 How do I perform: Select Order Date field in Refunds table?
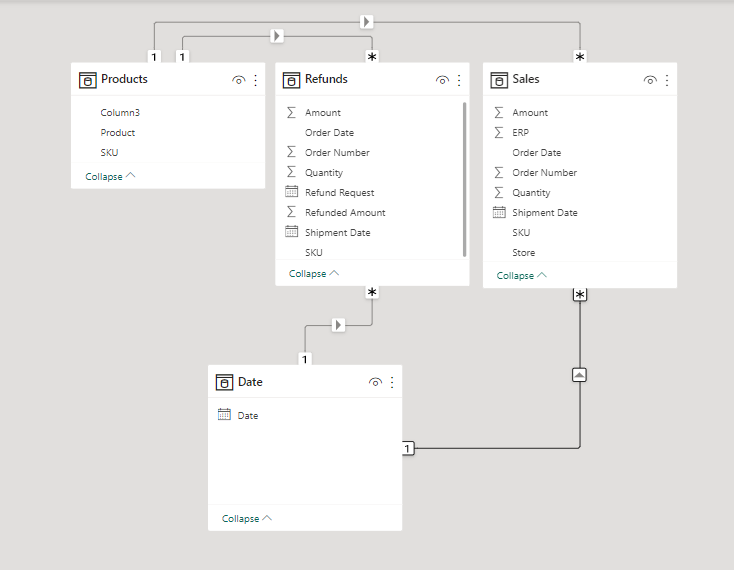330,132
